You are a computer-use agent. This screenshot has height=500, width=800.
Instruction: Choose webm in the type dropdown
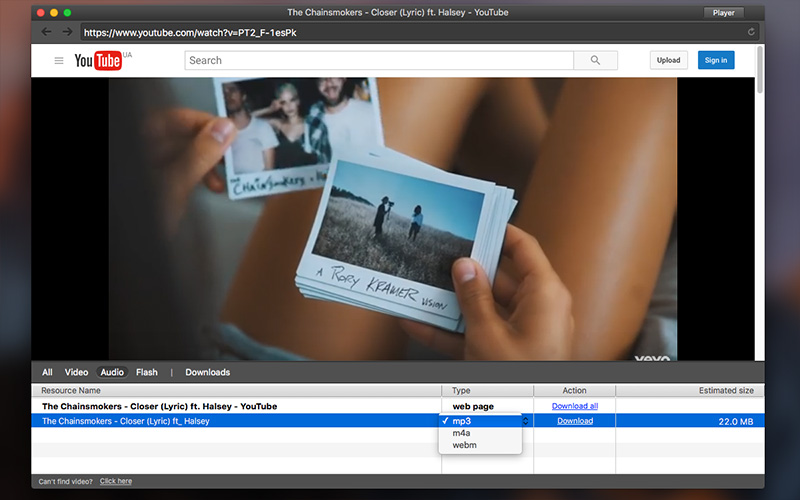[x=480, y=445]
